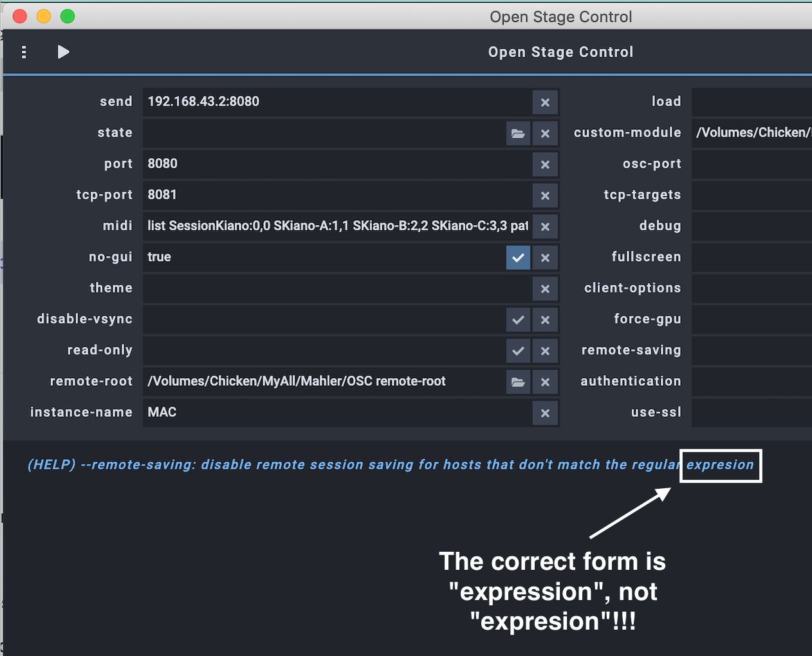Click into the disable-vsync field
Viewport: 812px width, 656px height.
324,319
